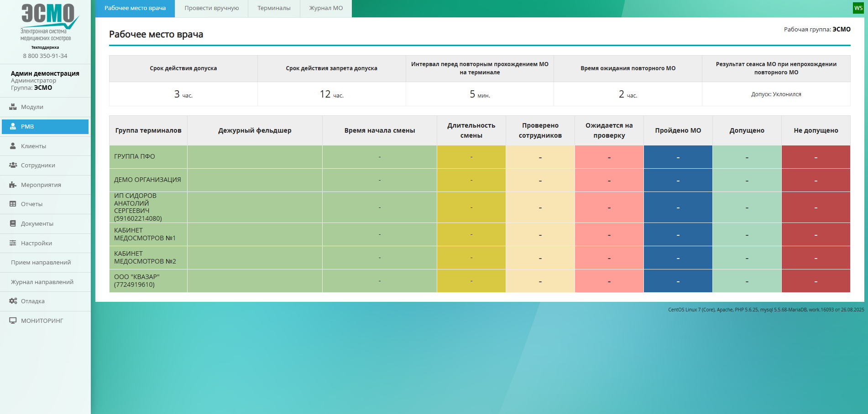Click the РМВ doctor icon in sidebar

pyautogui.click(x=13, y=126)
